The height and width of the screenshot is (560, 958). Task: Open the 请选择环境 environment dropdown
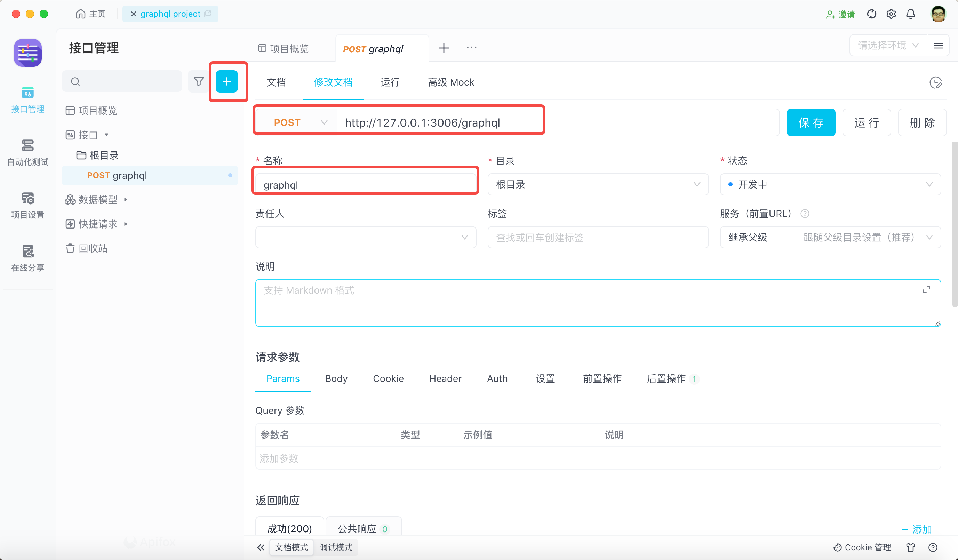(x=887, y=45)
